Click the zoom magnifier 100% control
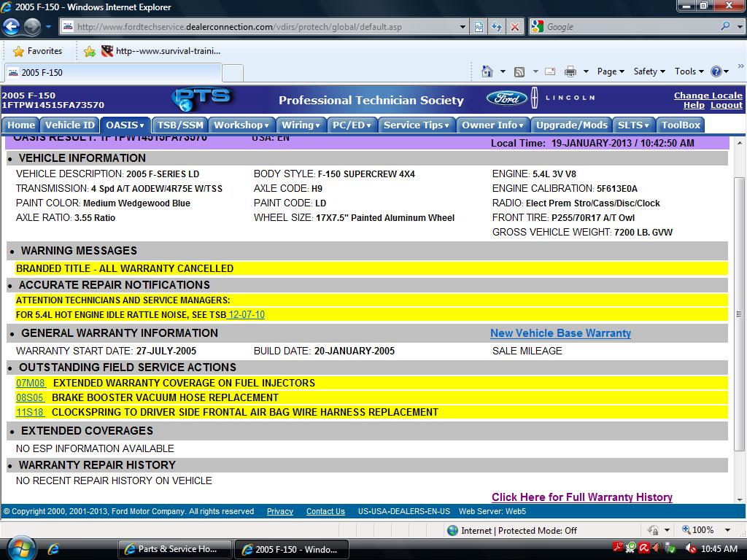747x560 pixels. 698,530
